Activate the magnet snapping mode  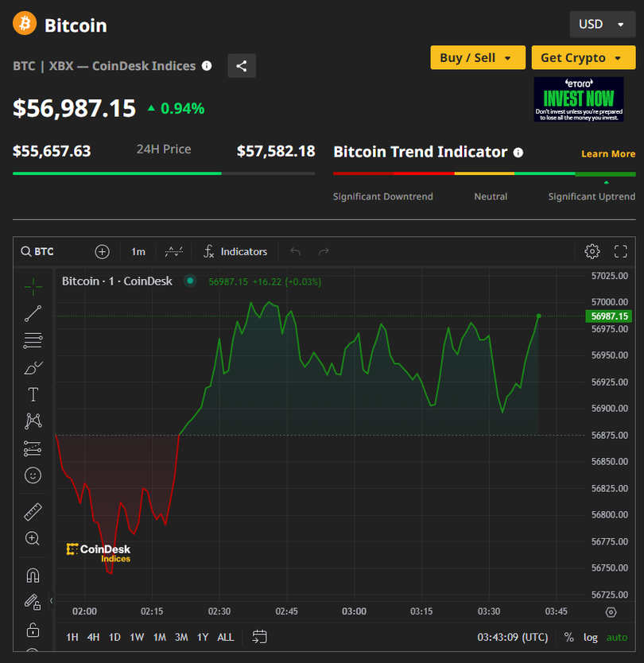pos(33,575)
